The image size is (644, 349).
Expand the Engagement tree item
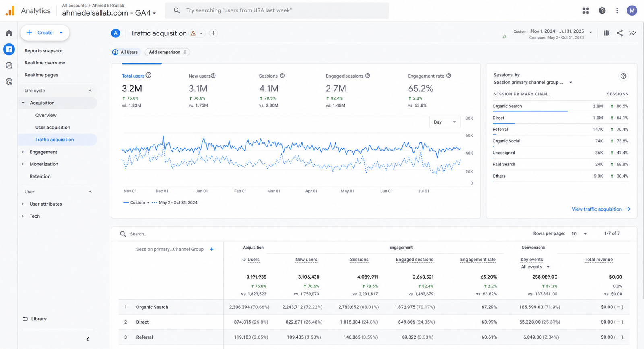coord(23,152)
